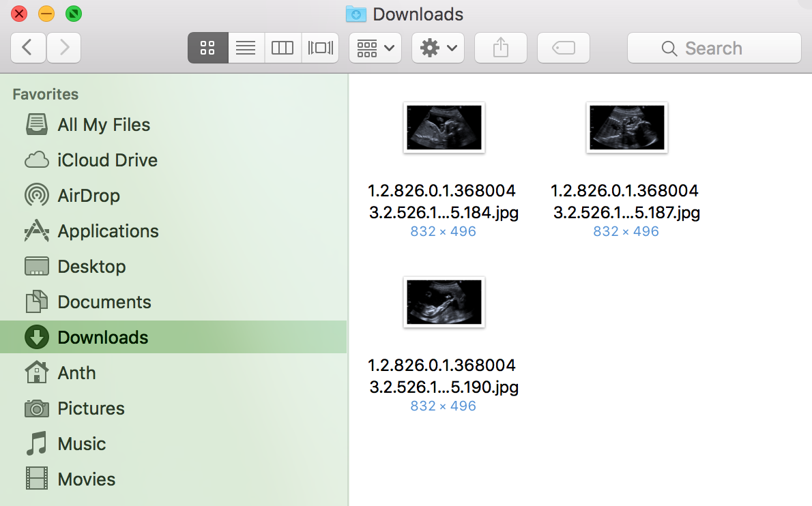
Task: Click the Share toolbar button
Action: click(x=501, y=48)
